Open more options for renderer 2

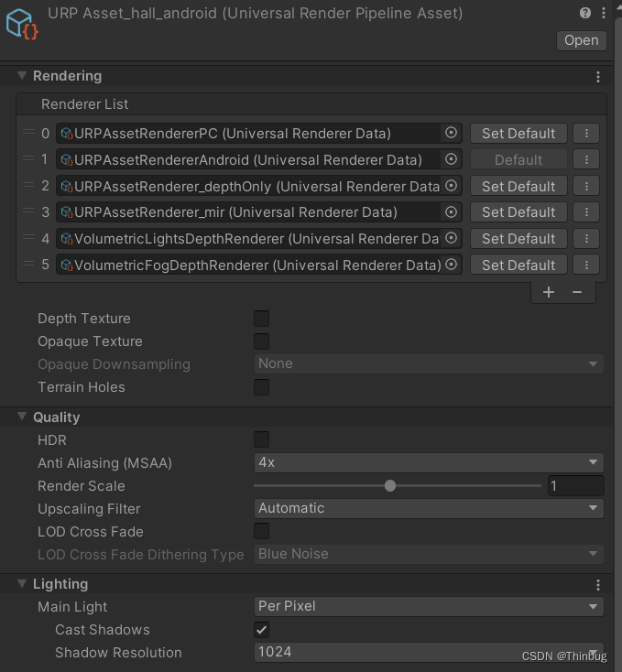(586, 186)
